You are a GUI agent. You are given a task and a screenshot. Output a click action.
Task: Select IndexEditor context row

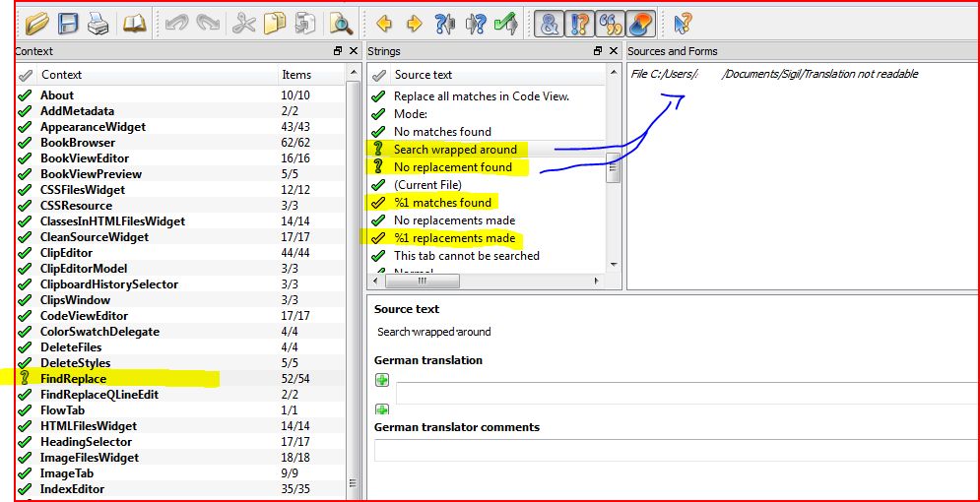179,489
